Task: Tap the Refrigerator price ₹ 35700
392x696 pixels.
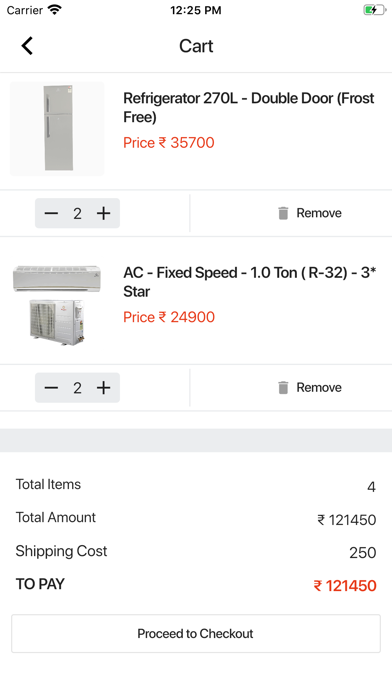Action: (x=169, y=142)
